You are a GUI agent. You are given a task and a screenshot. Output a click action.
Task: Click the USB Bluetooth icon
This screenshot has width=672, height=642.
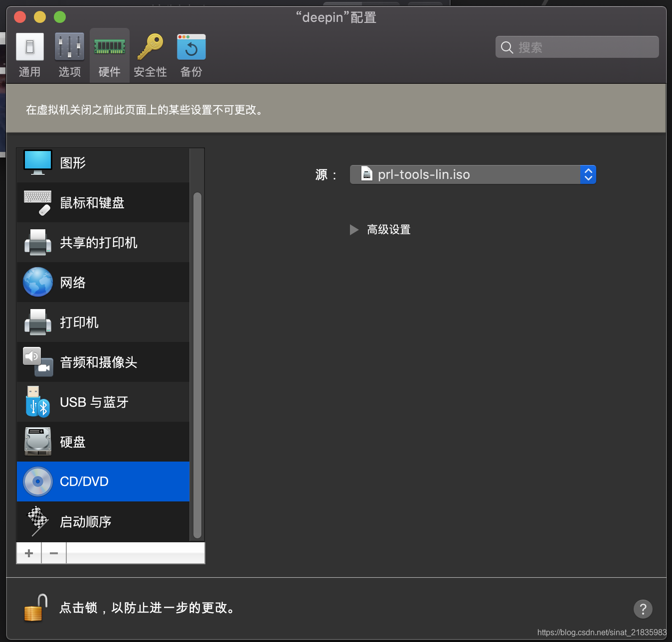click(38, 402)
